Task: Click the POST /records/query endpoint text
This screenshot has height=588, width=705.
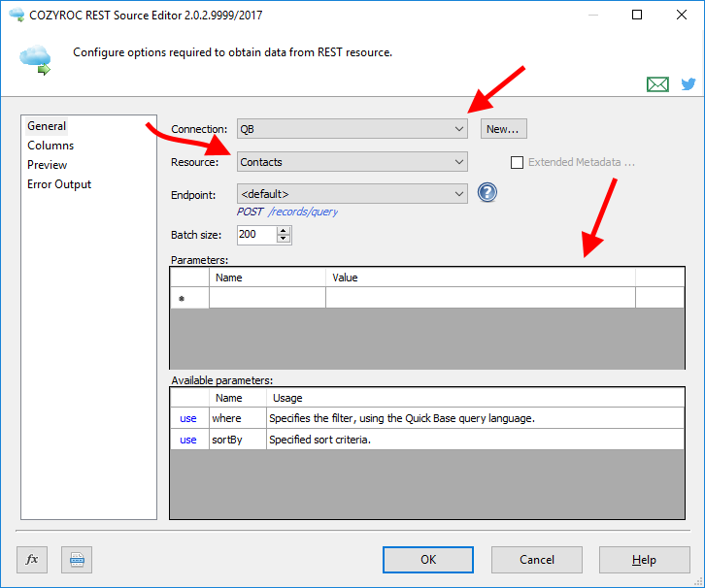Action: click(287, 212)
